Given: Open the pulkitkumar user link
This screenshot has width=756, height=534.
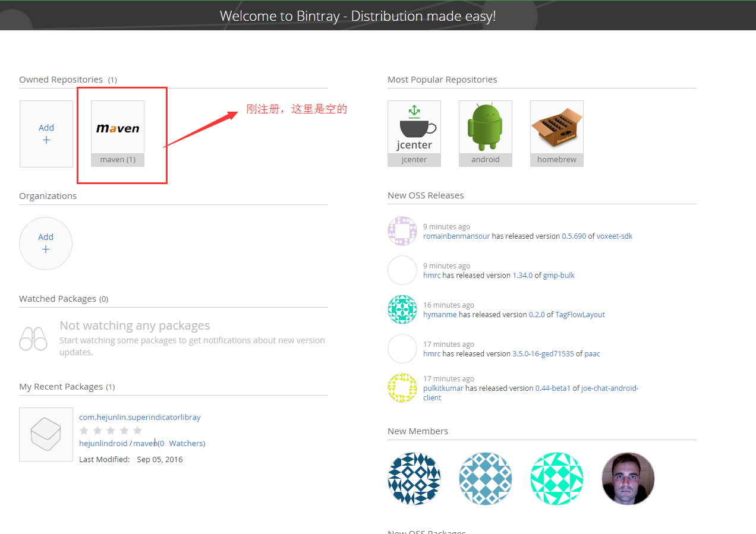Looking at the screenshot, I should [x=443, y=388].
